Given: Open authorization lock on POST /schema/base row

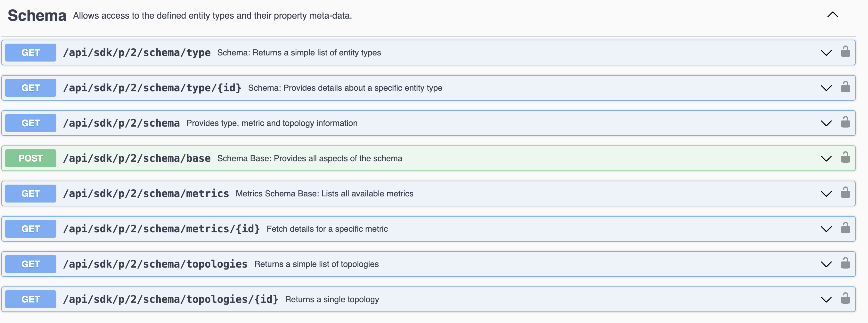Looking at the screenshot, I should tap(845, 157).
